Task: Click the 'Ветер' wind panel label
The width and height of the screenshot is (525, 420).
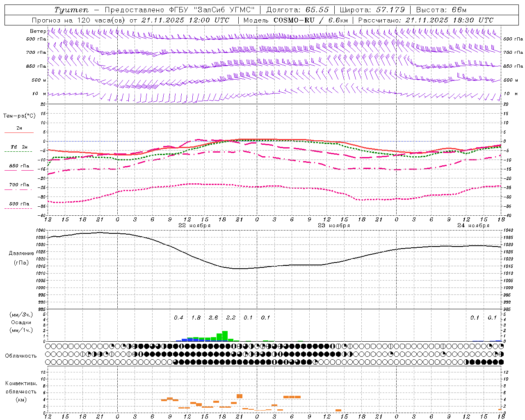Action: (x=38, y=31)
